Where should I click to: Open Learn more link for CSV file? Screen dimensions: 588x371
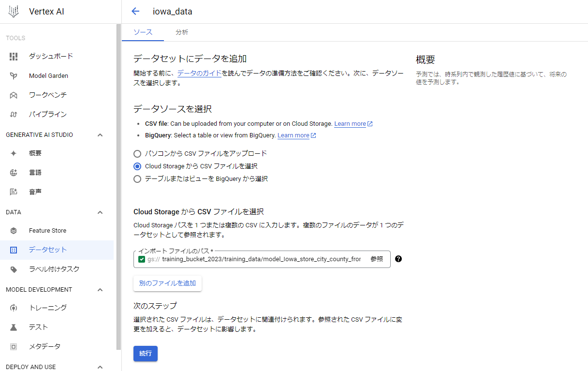(x=350, y=124)
